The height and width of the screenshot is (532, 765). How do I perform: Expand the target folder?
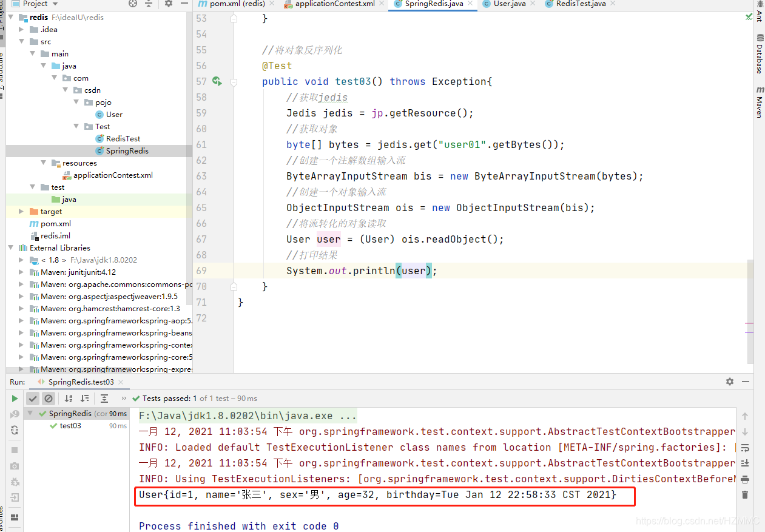(x=22, y=212)
